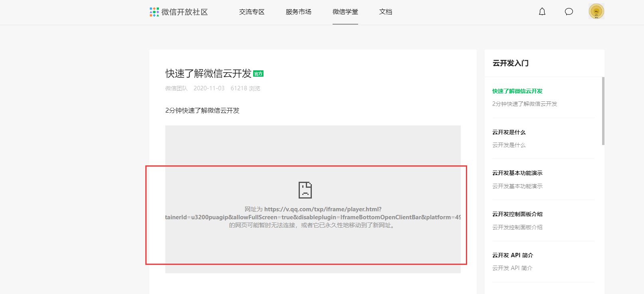The image size is (644, 294).
Task: Click the author name 微信团队
Action: click(x=176, y=88)
